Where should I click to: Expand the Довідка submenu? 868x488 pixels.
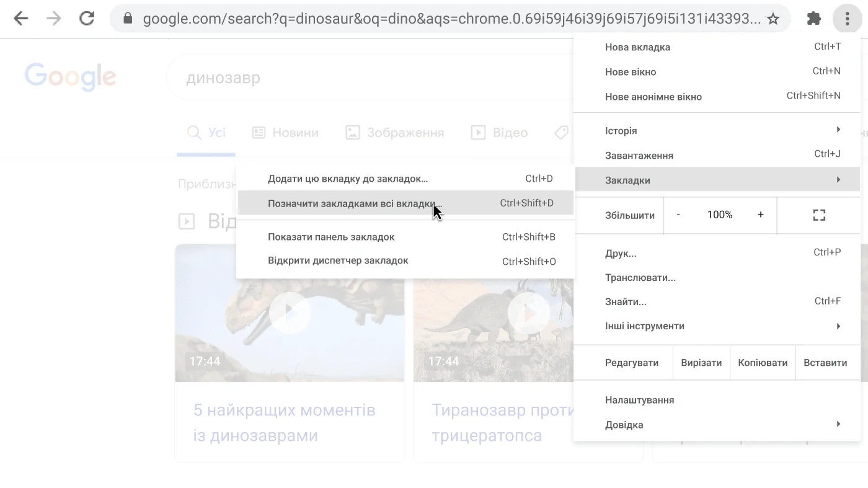(624, 424)
